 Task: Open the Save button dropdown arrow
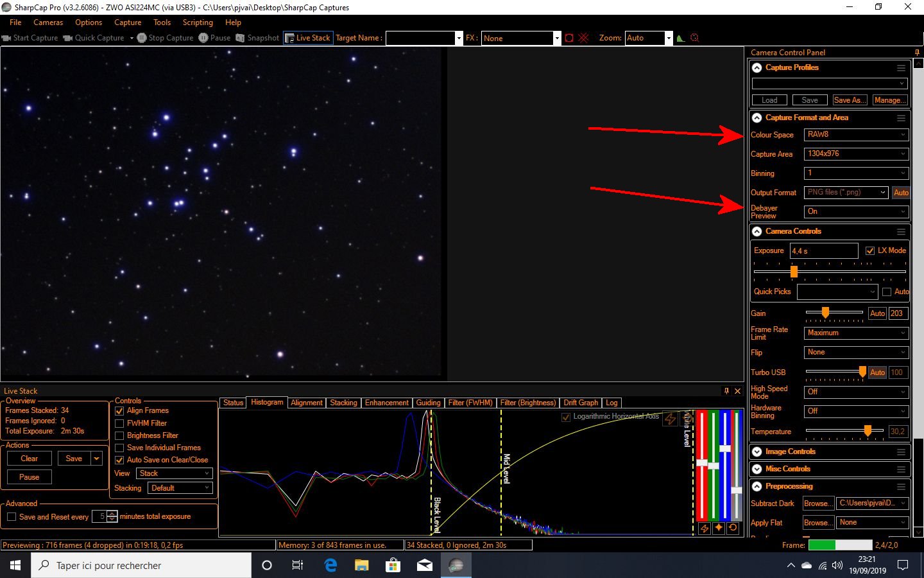[x=96, y=459]
